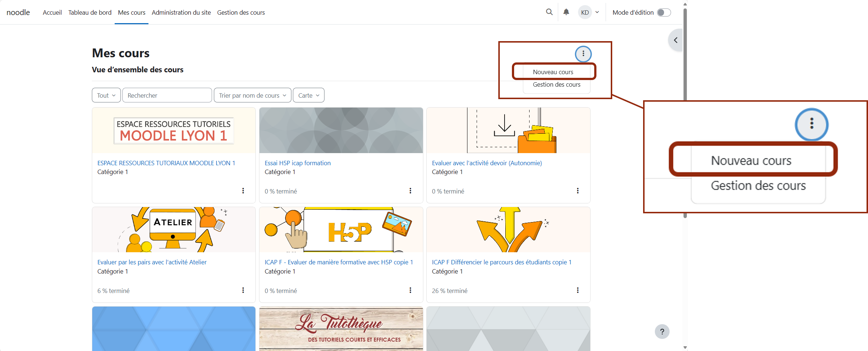Image resolution: width=868 pixels, height=351 pixels.
Task: Click the notifications bell icon
Action: [566, 12]
